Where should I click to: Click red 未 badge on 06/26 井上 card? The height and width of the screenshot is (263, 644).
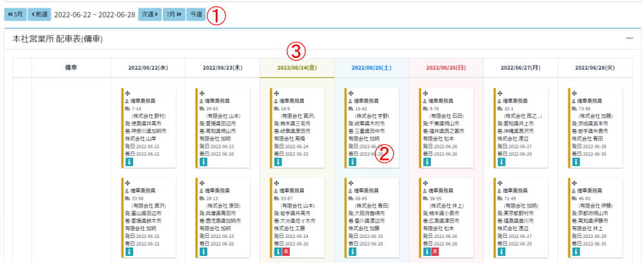[x=436, y=252]
